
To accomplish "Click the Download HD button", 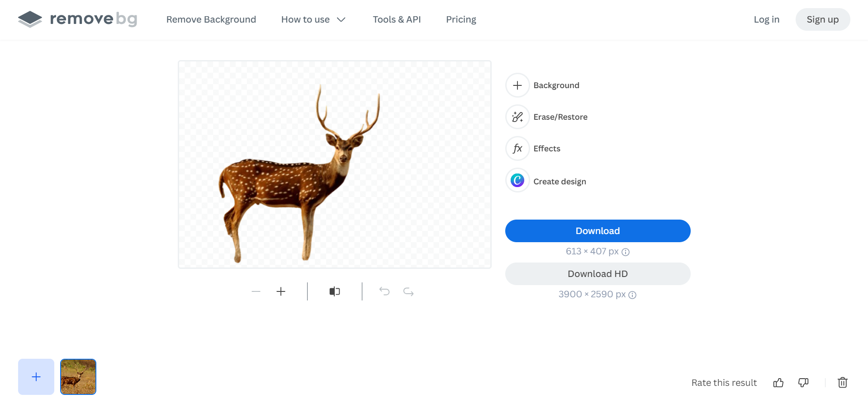I will [x=598, y=274].
